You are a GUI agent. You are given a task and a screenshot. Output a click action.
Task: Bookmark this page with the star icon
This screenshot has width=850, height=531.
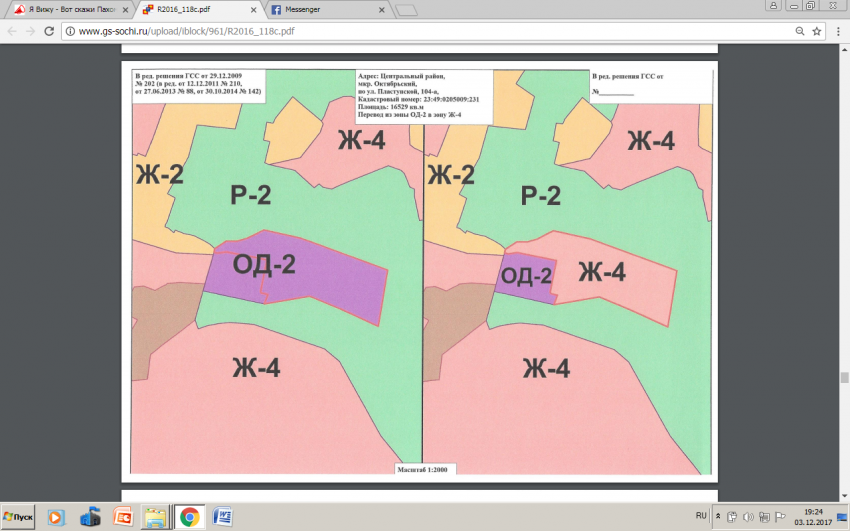tap(817, 31)
